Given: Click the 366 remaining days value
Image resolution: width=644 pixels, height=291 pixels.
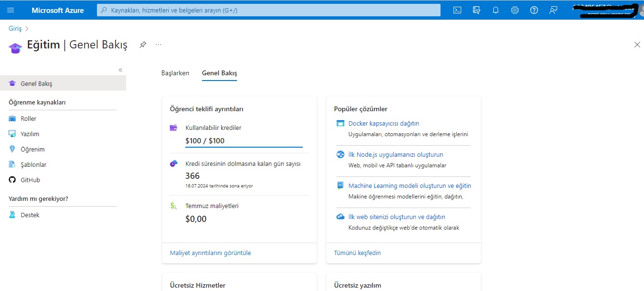Looking at the screenshot, I should point(192,176).
